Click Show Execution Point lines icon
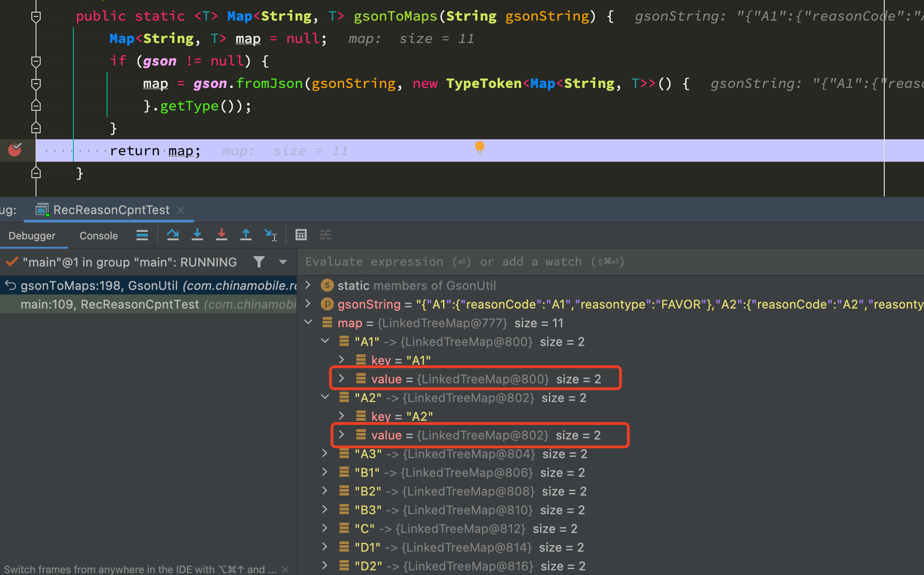 (142, 235)
